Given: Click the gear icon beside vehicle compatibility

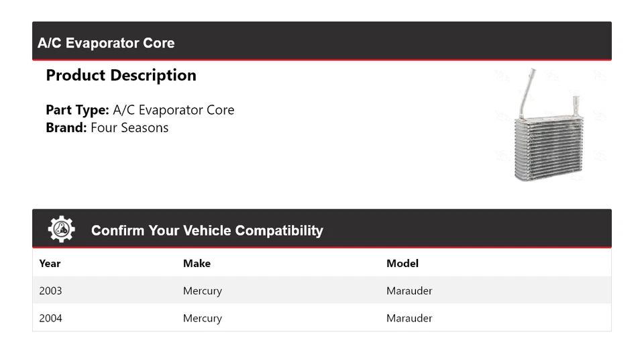Looking at the screenshot, I should click(x=61, y=230).
